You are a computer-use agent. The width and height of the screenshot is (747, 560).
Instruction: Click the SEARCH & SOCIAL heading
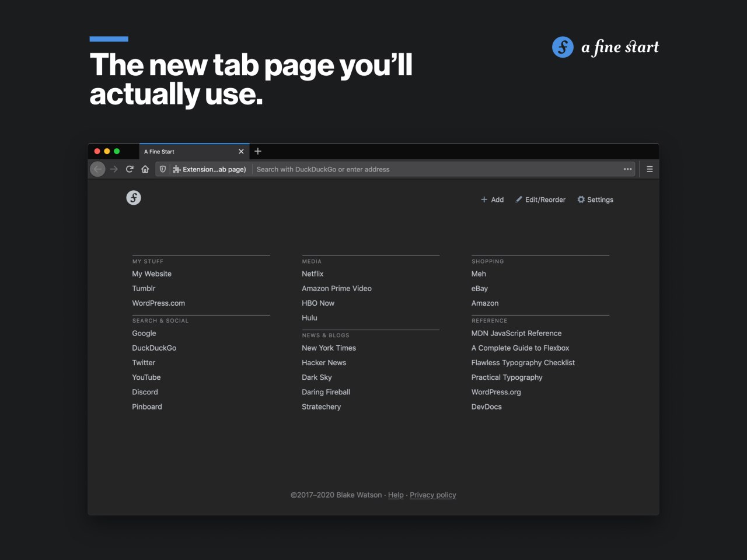click(160, 321)
